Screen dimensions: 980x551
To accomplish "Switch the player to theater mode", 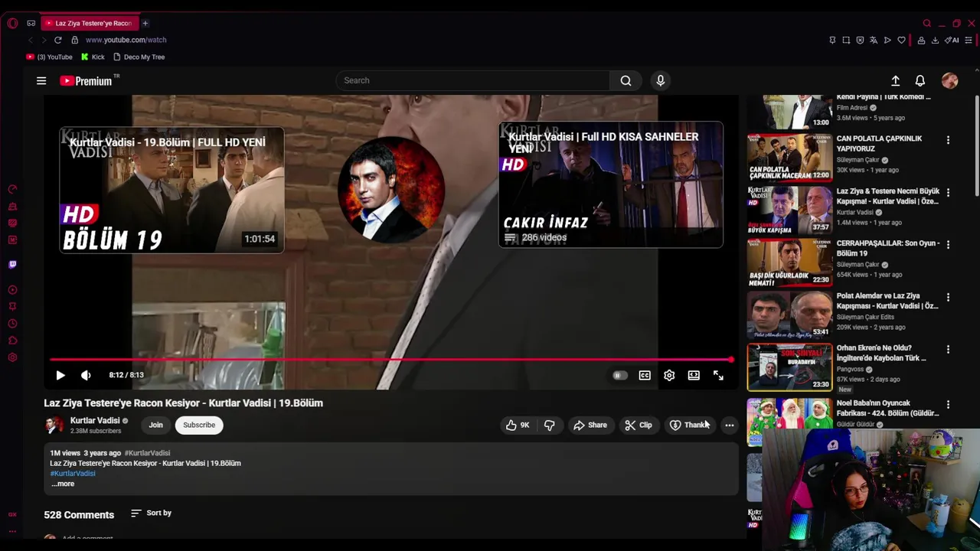I will [x=694, y=375].
